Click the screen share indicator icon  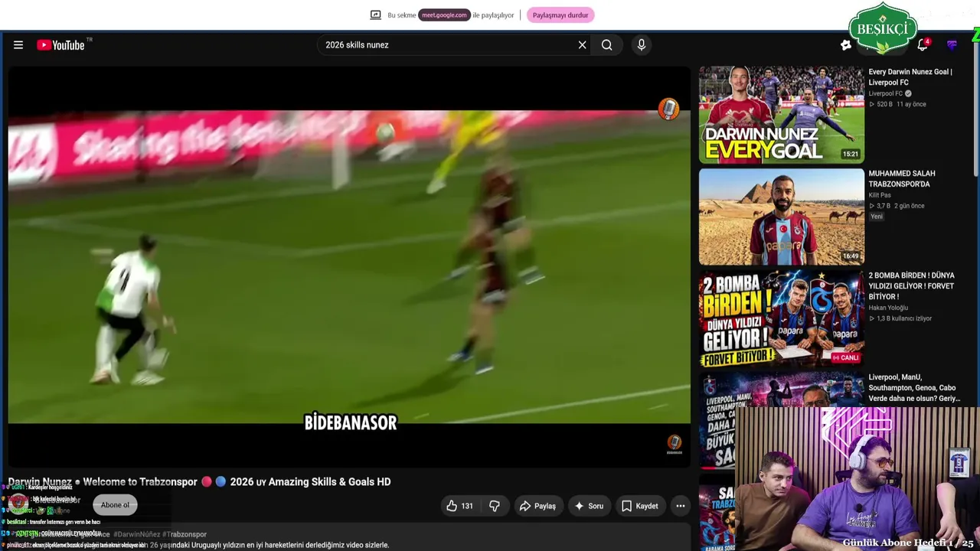point(375,15)
